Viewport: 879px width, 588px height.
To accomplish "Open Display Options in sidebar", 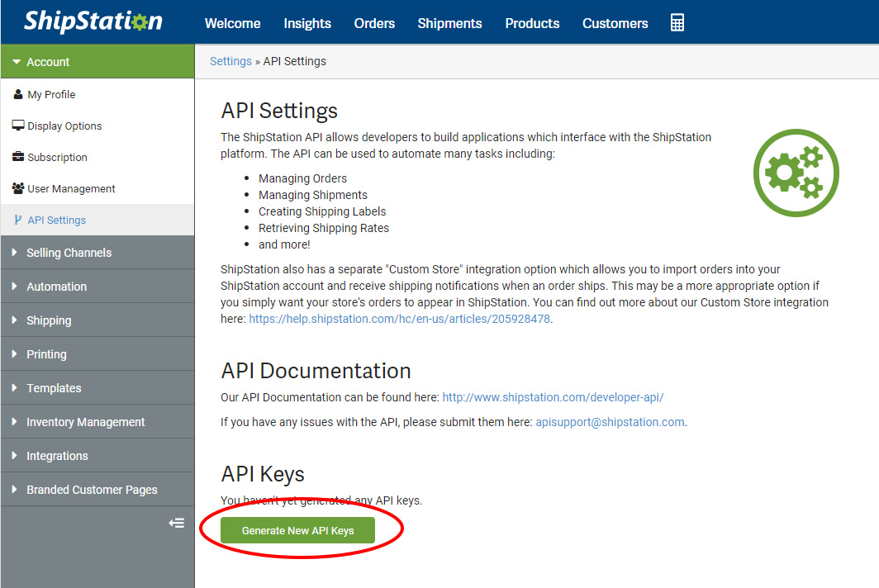I will (97, 126).
